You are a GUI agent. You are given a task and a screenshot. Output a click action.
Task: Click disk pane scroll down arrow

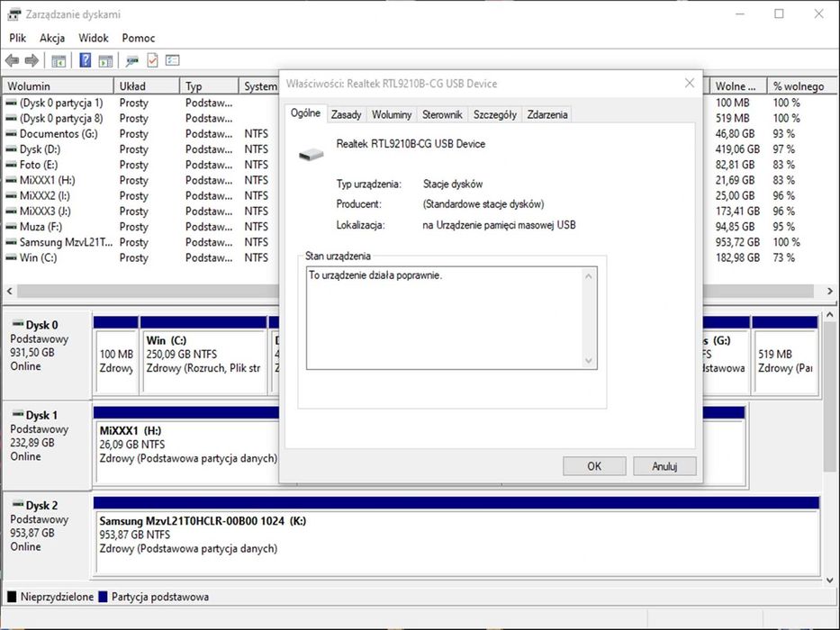point(830,580)
